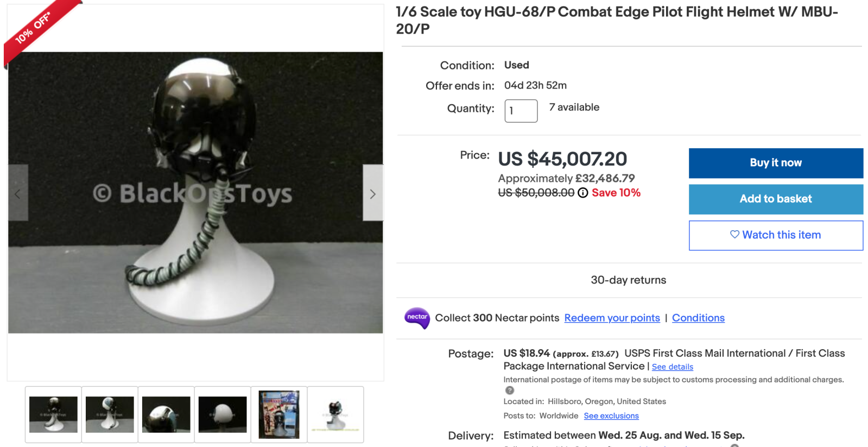Click the Buy it now button
The height and width of the screenshot is (447, 868).
[x=776, y=163]
